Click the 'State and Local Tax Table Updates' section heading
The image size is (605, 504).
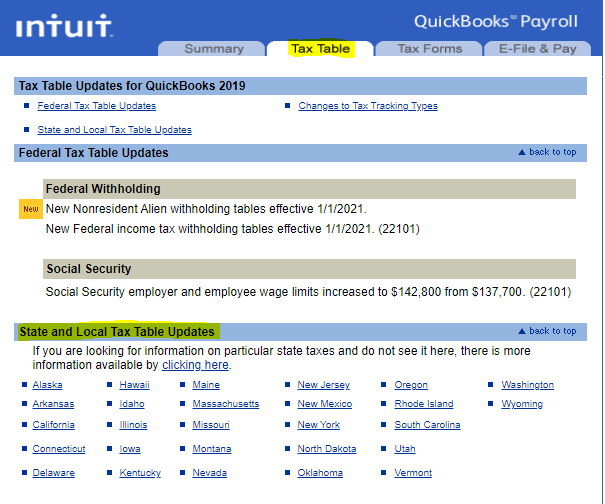click(117, 332)
